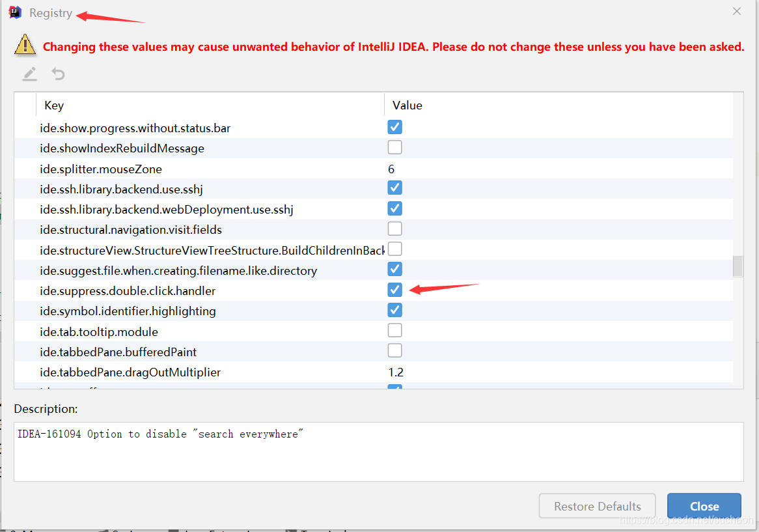The image size is (759, 532).
Task: Check ide.showIndexRebuildMessage checkbox
Action: click(394, 148)
